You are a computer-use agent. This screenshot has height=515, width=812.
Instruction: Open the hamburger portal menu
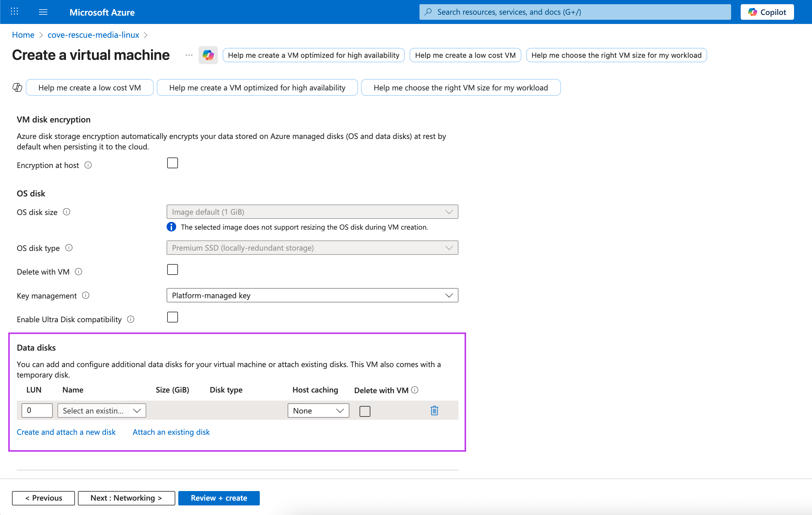43,12
